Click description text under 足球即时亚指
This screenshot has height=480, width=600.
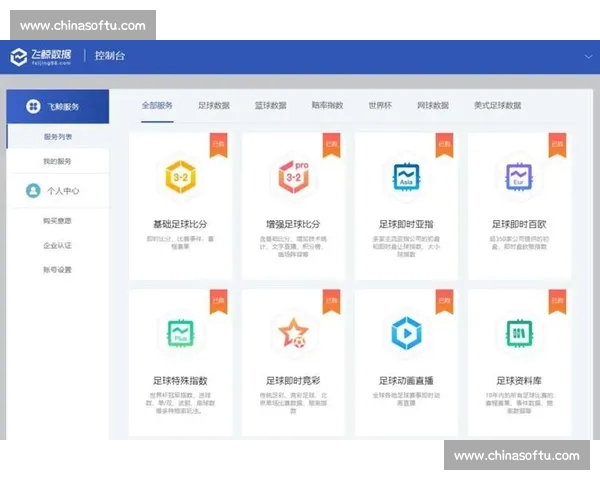pyautogui.click(x=406, y=247)
